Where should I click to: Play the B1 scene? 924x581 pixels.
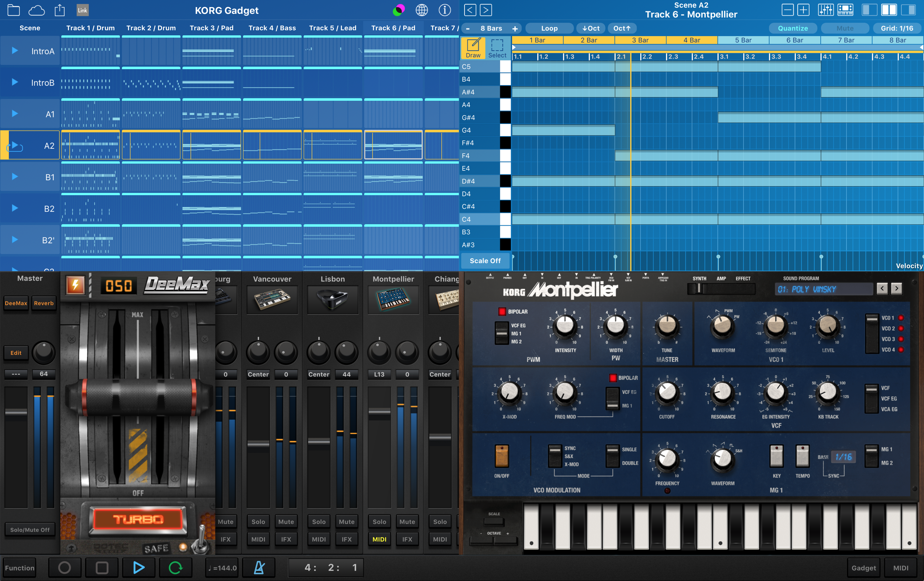(x=15, y=177)
